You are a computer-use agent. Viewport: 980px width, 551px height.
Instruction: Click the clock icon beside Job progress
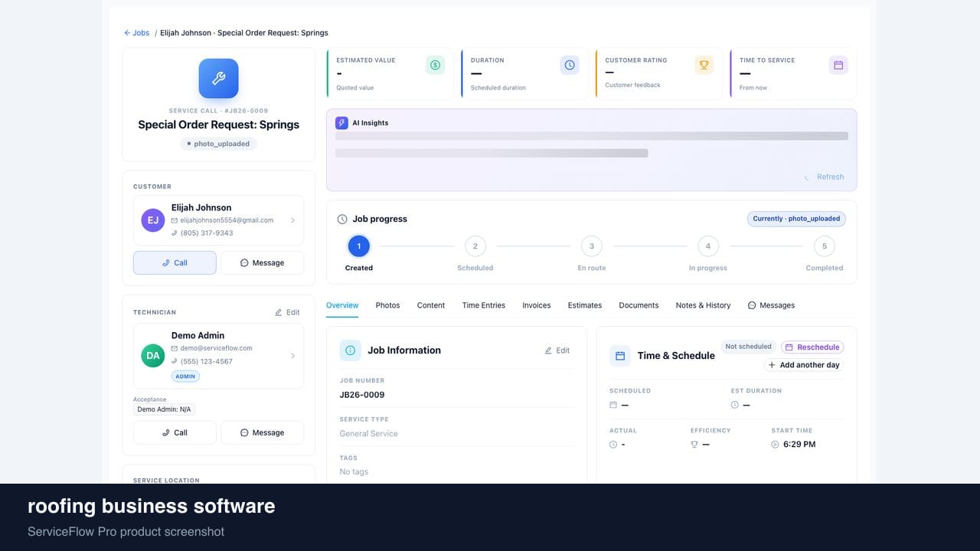[x=342, y=219]
